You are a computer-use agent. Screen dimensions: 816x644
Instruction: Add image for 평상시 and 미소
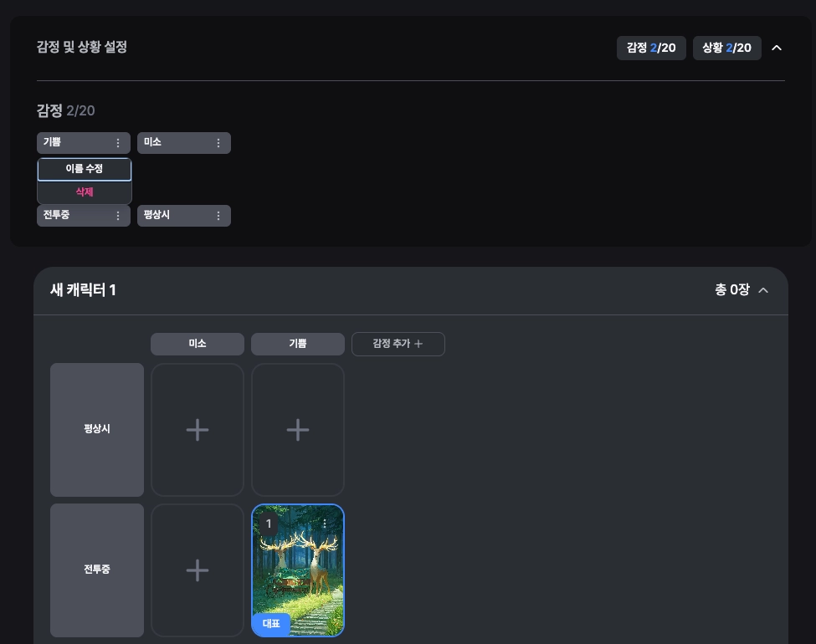[198, 430]
